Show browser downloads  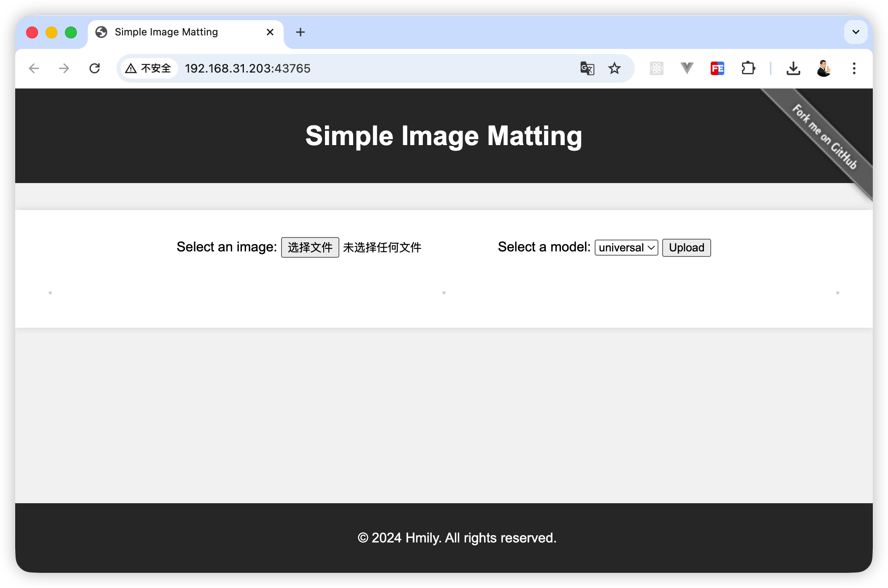[793, 68]
